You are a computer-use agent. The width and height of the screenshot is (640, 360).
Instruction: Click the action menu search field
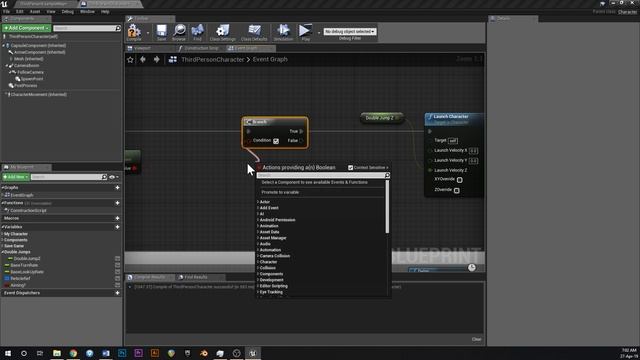click(320, 175)
